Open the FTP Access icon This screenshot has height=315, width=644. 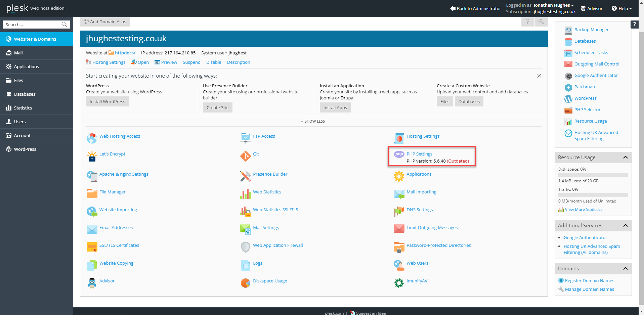[246, 138]
